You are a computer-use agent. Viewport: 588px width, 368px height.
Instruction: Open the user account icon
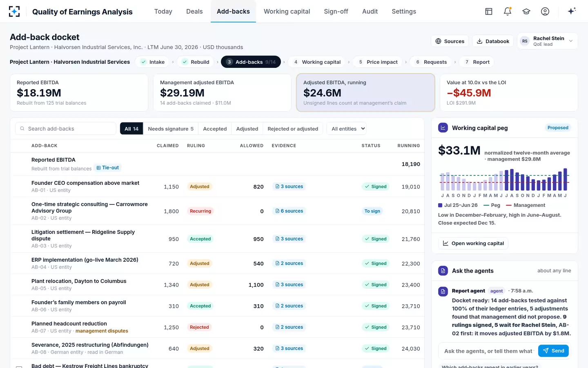pos(545,11)
